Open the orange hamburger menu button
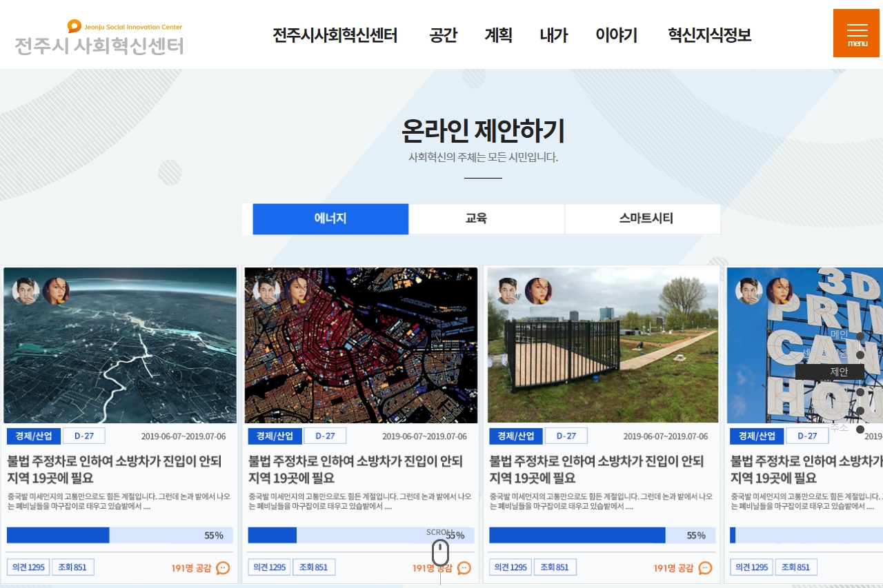 [x=857, y=33]
